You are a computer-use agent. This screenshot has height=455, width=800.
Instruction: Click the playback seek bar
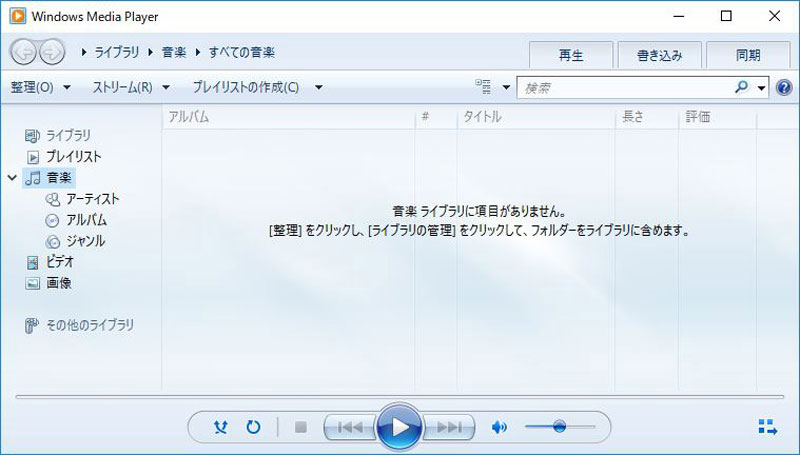[400, 396]
